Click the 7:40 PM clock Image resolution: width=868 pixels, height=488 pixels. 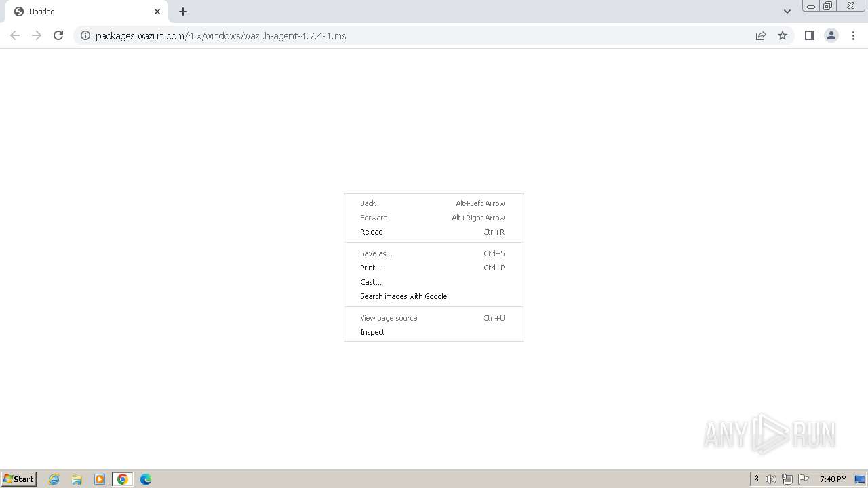pyautogui.click(x=833, y=479)
